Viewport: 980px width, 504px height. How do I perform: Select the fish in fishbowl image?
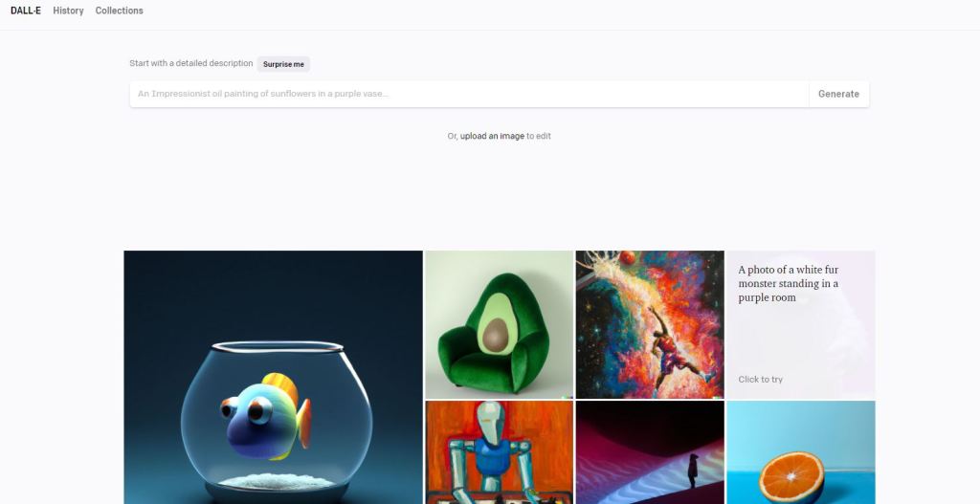(x=273, y=377)
